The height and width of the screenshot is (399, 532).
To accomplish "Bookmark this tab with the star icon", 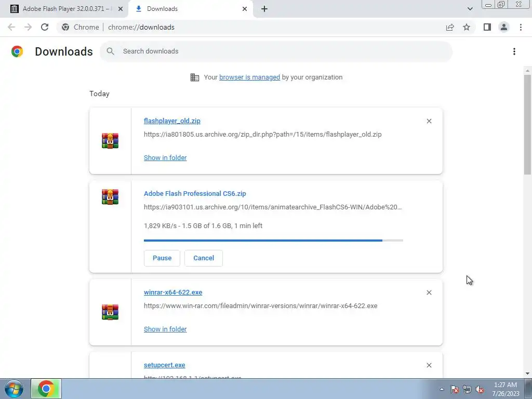I will click(x=467, y=27).
